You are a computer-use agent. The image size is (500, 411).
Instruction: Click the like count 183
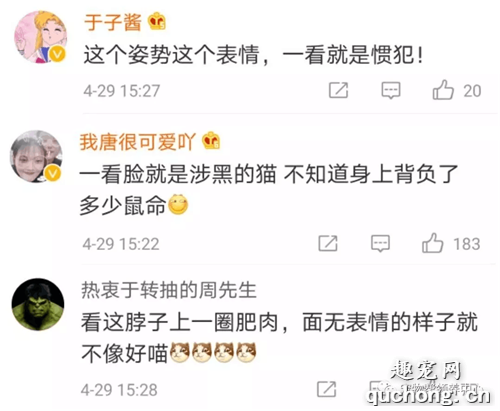pos(467,244)
